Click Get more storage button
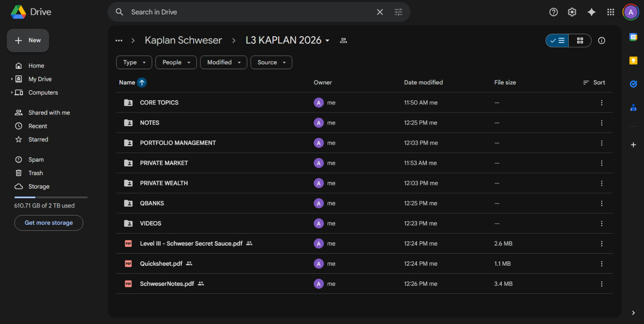644x324 pixels. (49, 223)
